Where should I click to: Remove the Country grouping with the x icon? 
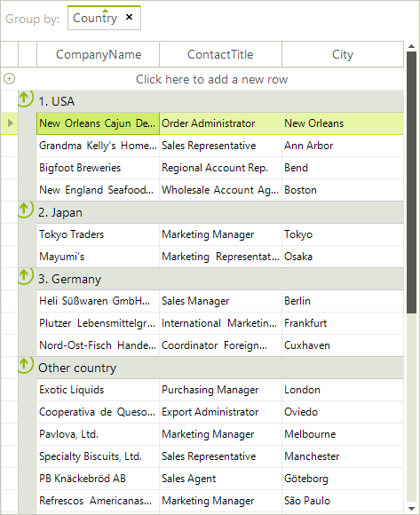point(129,17)
